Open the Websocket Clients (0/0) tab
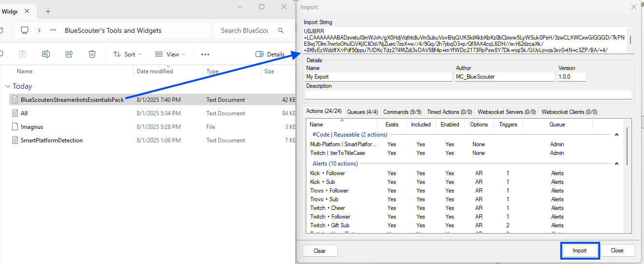The image size is (644, 264). point(569,111)
